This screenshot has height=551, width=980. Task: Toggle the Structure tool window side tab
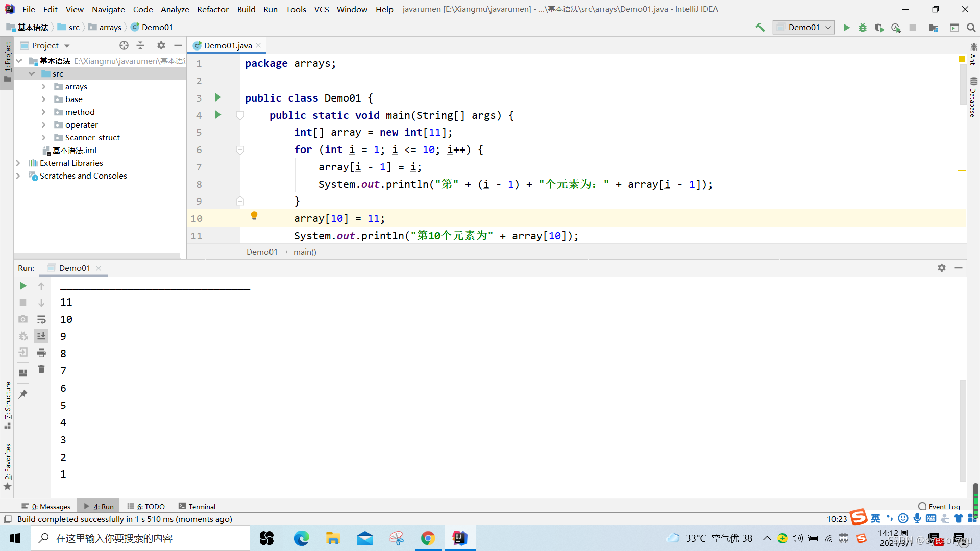coord(7,405)
